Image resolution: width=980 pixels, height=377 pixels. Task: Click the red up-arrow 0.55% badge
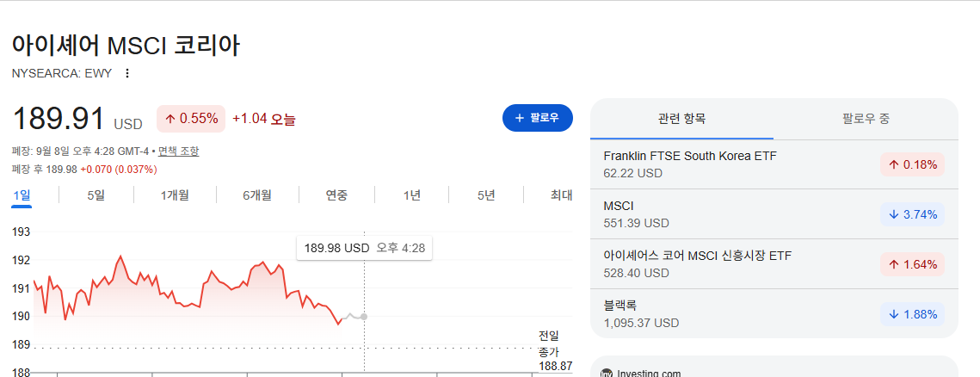point(191,119)
